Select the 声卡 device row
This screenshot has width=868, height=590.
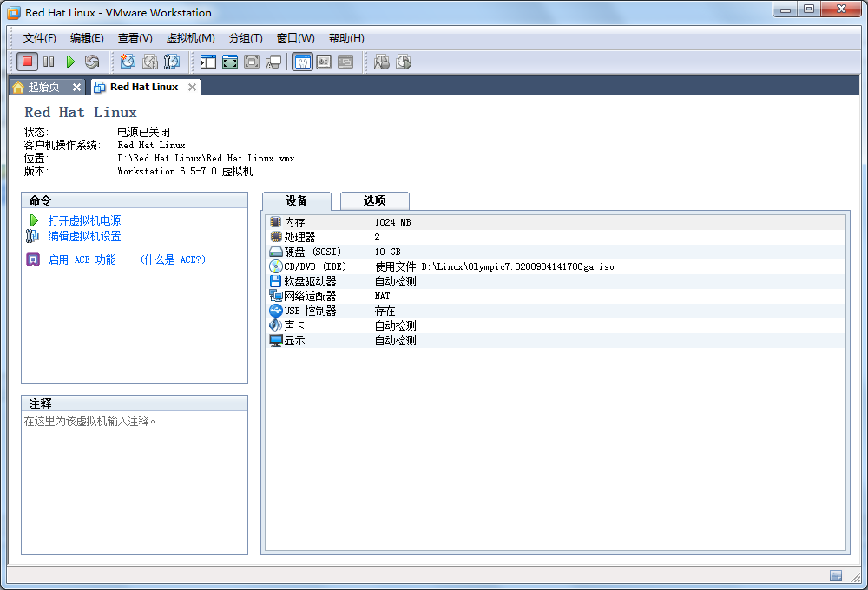coord(556,325)
